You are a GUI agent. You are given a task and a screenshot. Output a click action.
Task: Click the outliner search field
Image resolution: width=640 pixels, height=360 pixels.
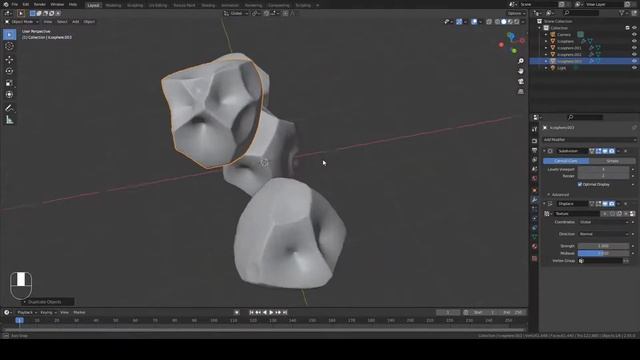582,13
